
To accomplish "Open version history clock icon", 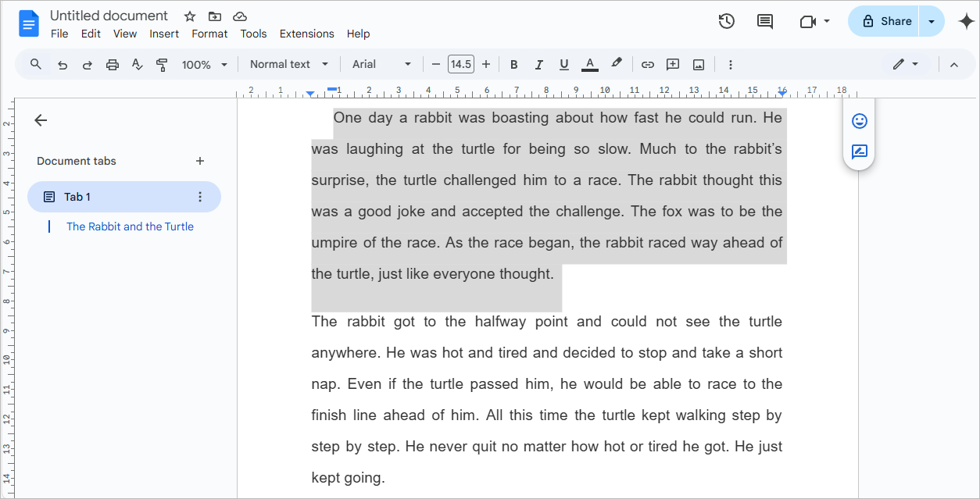I will pyautogui.click(x=726, y=21).
